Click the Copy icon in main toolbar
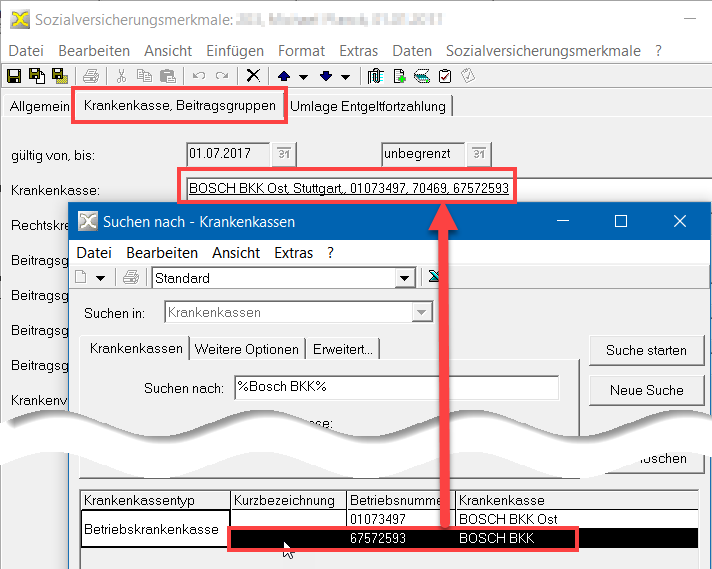Screen dimensions: 712x569 [x=144, y=76]
